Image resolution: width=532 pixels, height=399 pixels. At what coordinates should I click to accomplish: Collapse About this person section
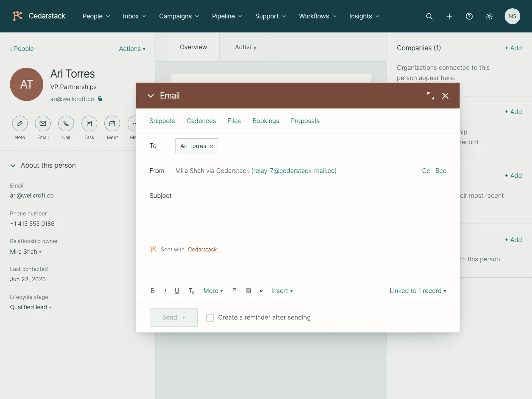coord(13,166)
